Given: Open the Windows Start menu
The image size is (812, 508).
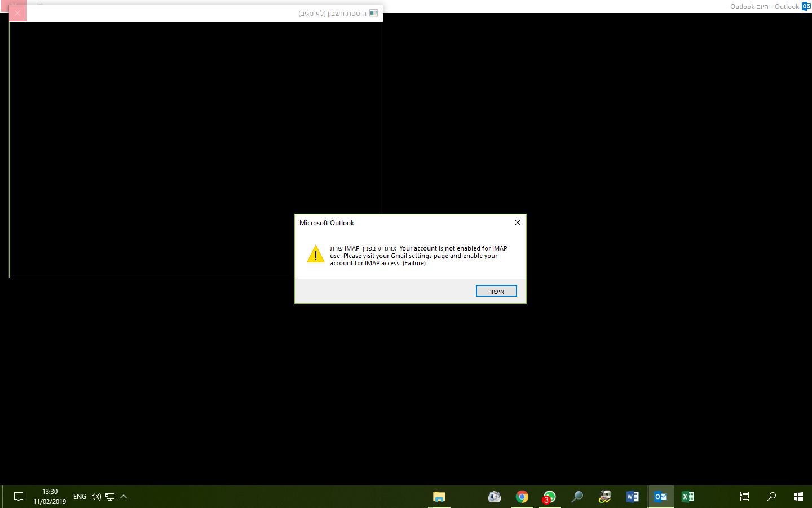Looking at the screenshot, I should (798, 497).
